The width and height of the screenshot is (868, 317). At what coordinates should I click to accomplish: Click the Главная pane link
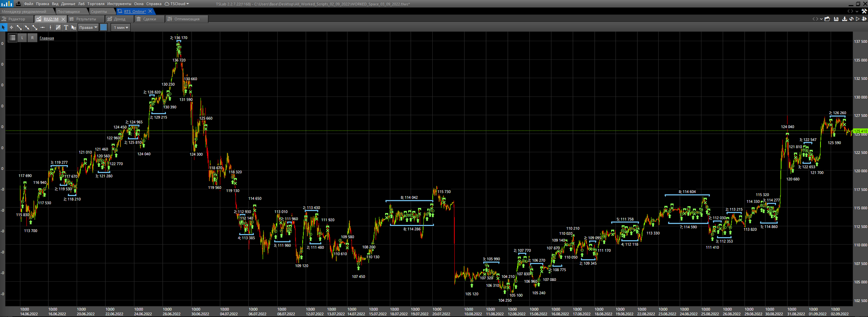pyautogui.click(x=47, y=38)
